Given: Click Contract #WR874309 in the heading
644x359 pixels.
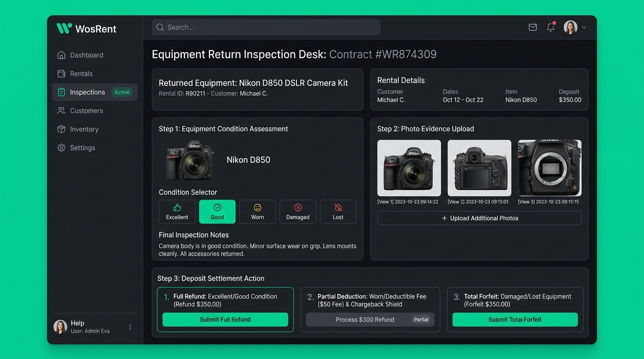Looking at the screenshot, I should tap(383, 54).
